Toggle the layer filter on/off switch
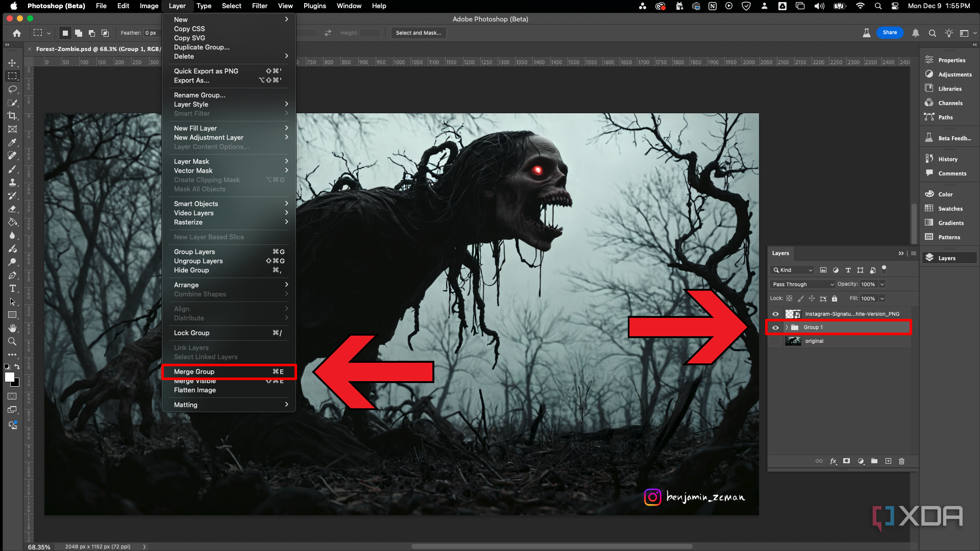Viewport: 980px width, 551px height. coord(884,269)
